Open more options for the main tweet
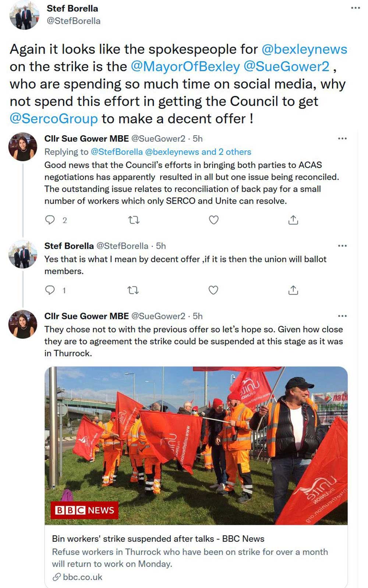The height and width of the screenshot is (588, 368). pyautogui.click(x=355, y=8)
